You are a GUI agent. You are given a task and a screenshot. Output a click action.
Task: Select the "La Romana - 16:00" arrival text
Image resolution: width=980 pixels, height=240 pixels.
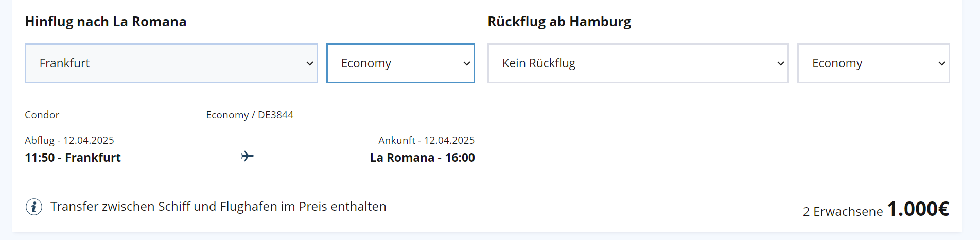tap(422, 158)
